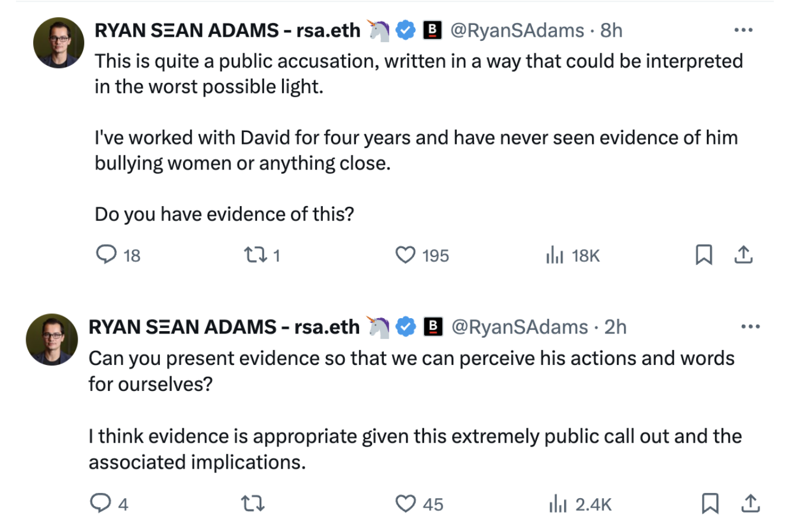Share the first tweet posted 8h ago
Viewport: 801px width, 532px height.
click(x=744, y=255)
